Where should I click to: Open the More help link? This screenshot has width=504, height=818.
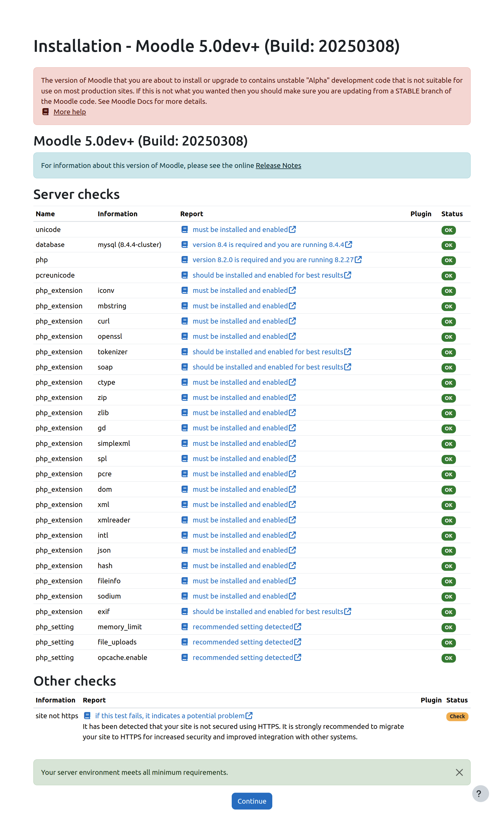click(x=70, y=112)
